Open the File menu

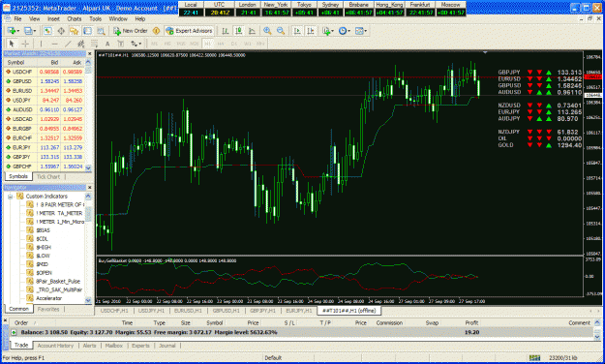[17, 19]
